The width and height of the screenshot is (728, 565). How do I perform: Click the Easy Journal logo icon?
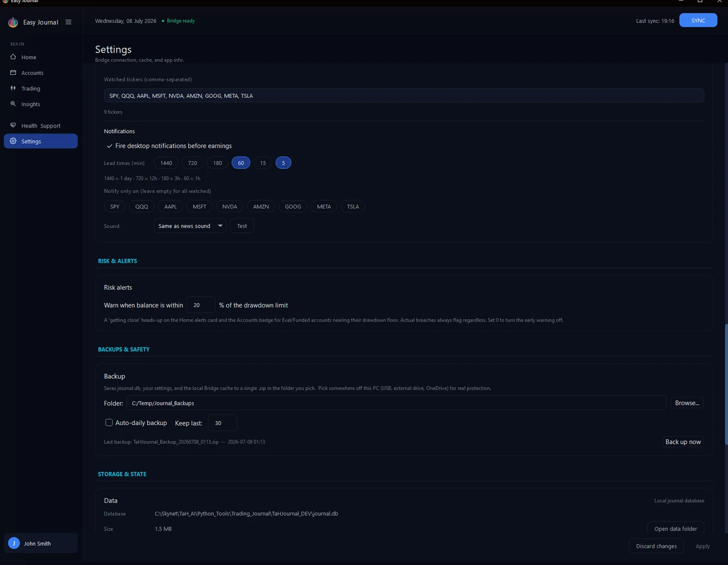click(13, 22)
